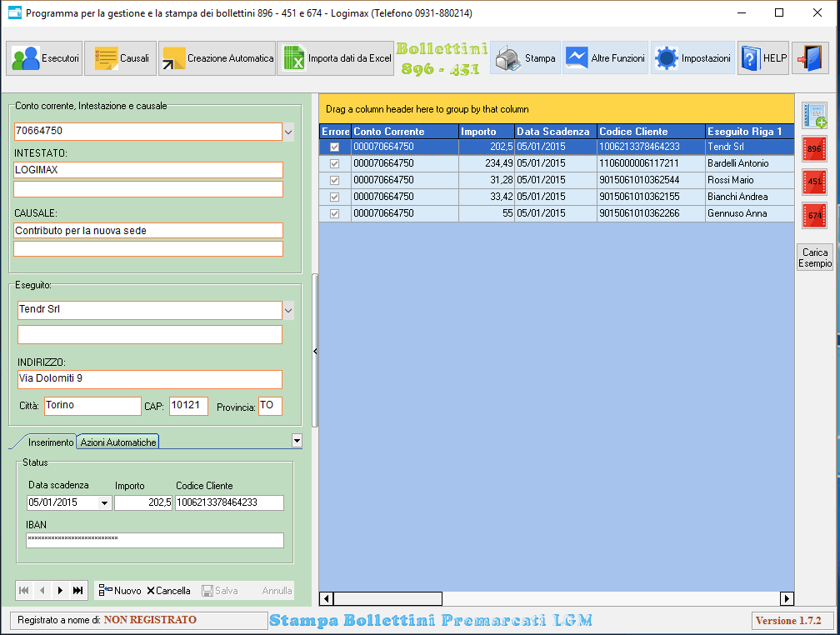Go to first record navigation arrow
The image size is (840, 635).
tap(23, 591)
